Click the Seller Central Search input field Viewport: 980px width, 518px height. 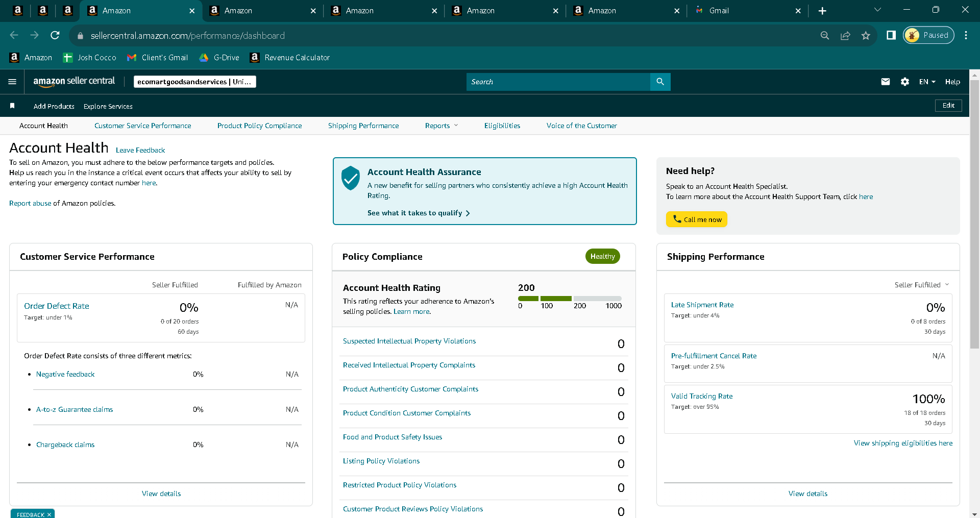point(558,82)
